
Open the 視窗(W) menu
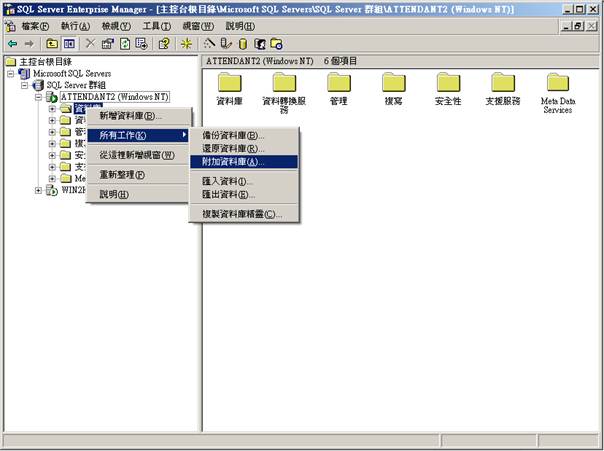click(198, 26)
